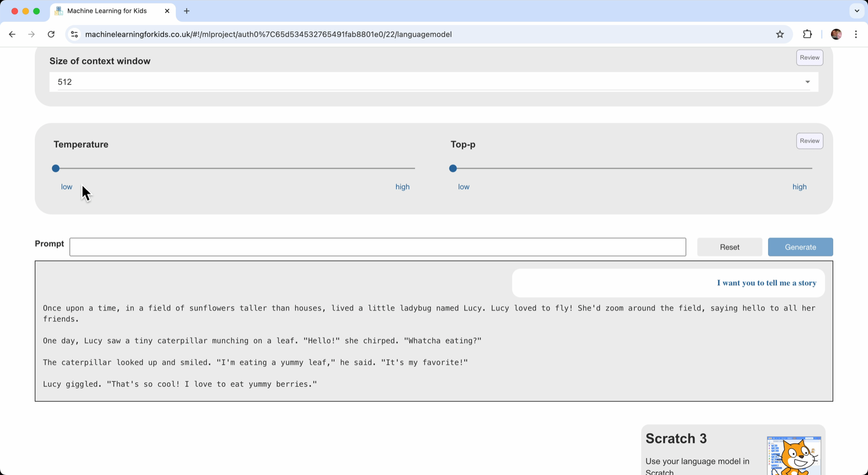Open the Chrome three-dot menu
Screen dimensions: 868x475
[x=856, y=34]
